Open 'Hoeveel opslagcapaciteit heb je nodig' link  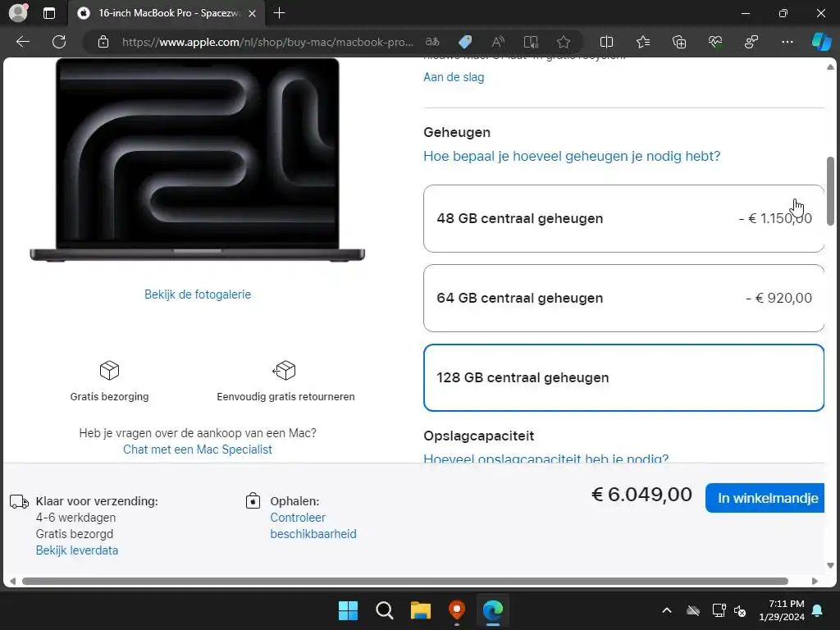pyautogui.click(x=546, y=458)
